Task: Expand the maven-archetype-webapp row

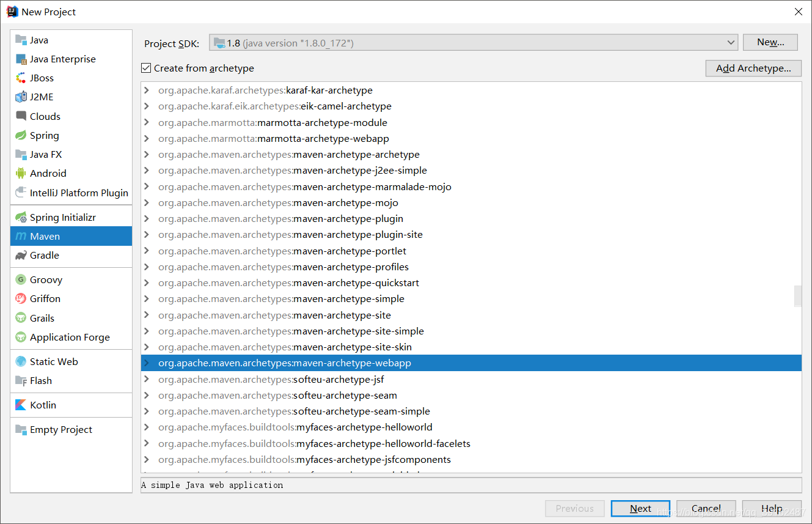Action: [147, 363]
